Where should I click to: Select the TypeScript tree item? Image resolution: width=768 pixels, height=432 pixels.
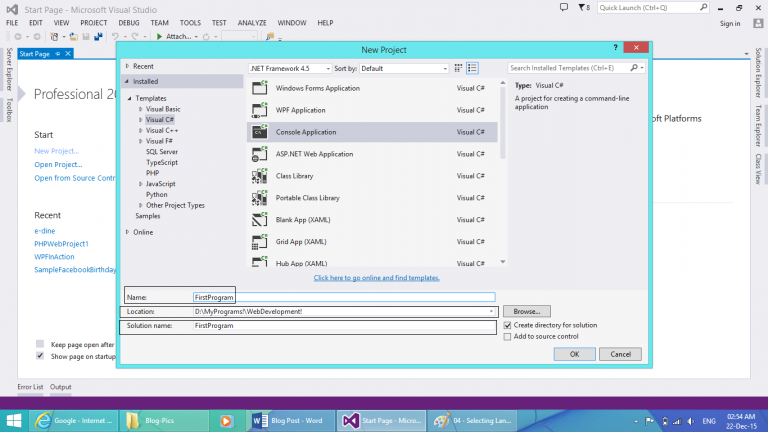(162, 163)
